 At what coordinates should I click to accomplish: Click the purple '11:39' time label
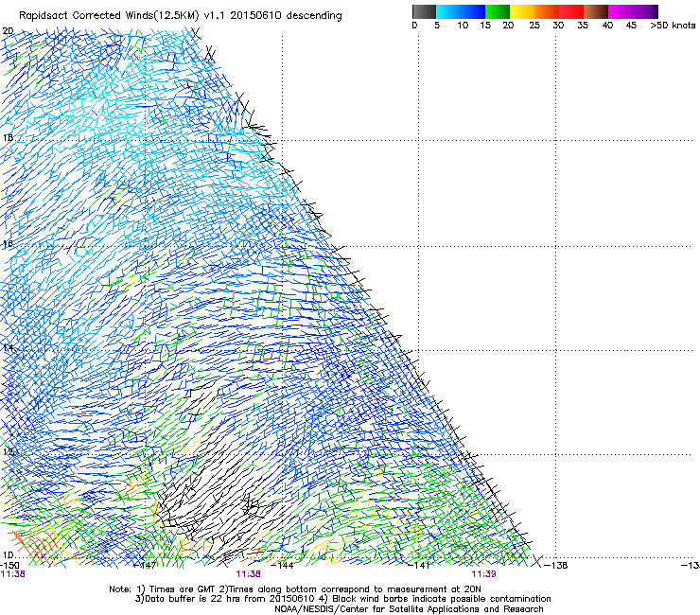[483, 574]
